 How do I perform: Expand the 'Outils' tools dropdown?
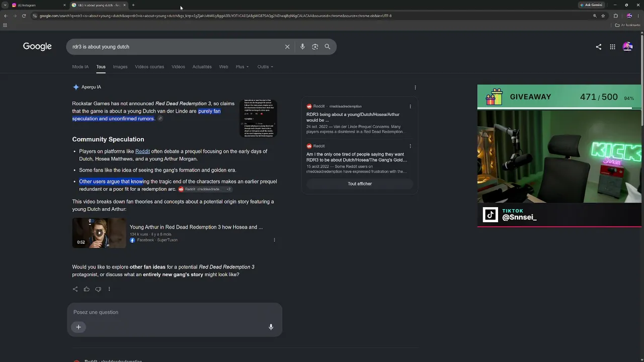coord(265,67)
